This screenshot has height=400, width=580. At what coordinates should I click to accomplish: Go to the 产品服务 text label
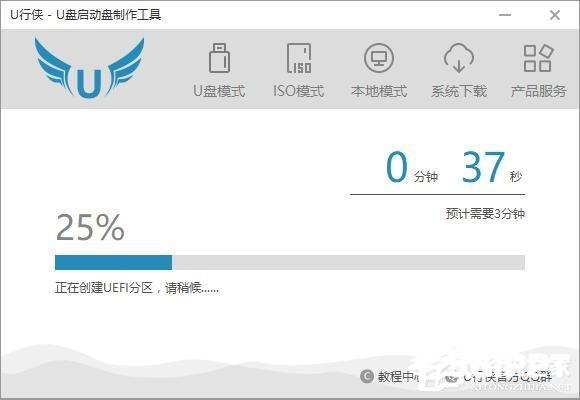pyautogui.click(x=538, y=91)
